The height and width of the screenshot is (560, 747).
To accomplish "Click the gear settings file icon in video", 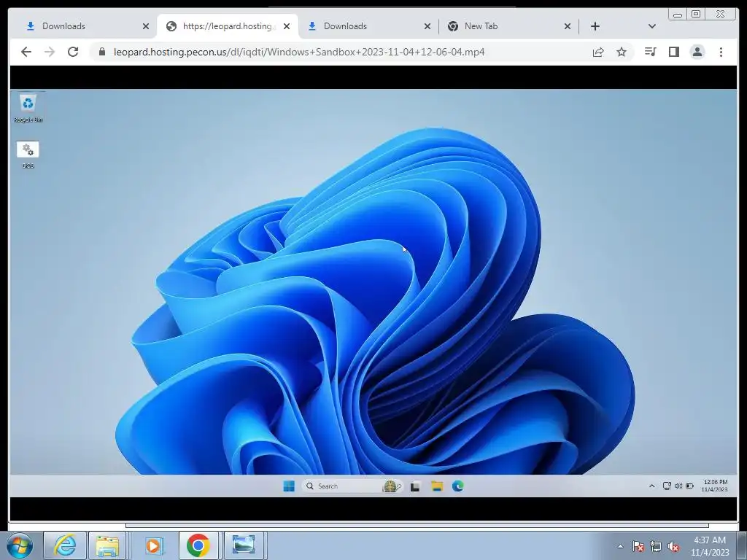I will point(28,155).
